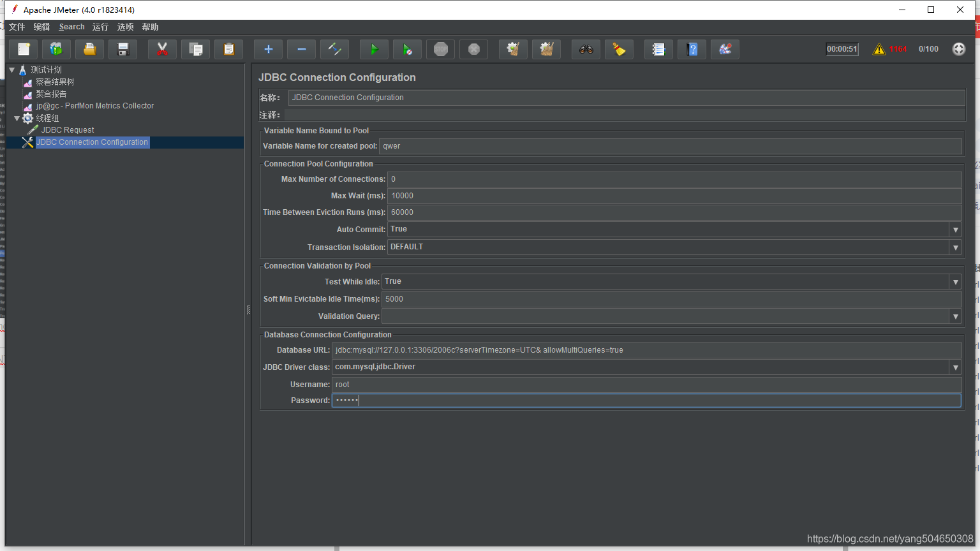
Task: Click the Toggle enable/disable icon
Action: 335,49
